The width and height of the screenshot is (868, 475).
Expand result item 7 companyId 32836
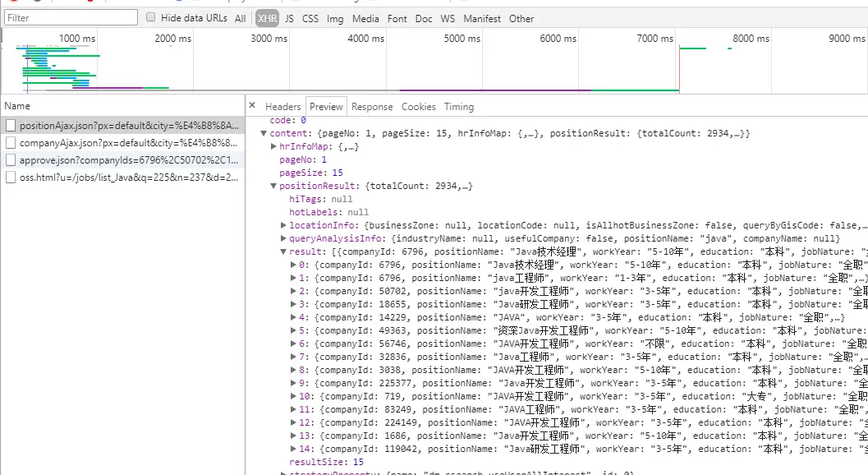293,357
